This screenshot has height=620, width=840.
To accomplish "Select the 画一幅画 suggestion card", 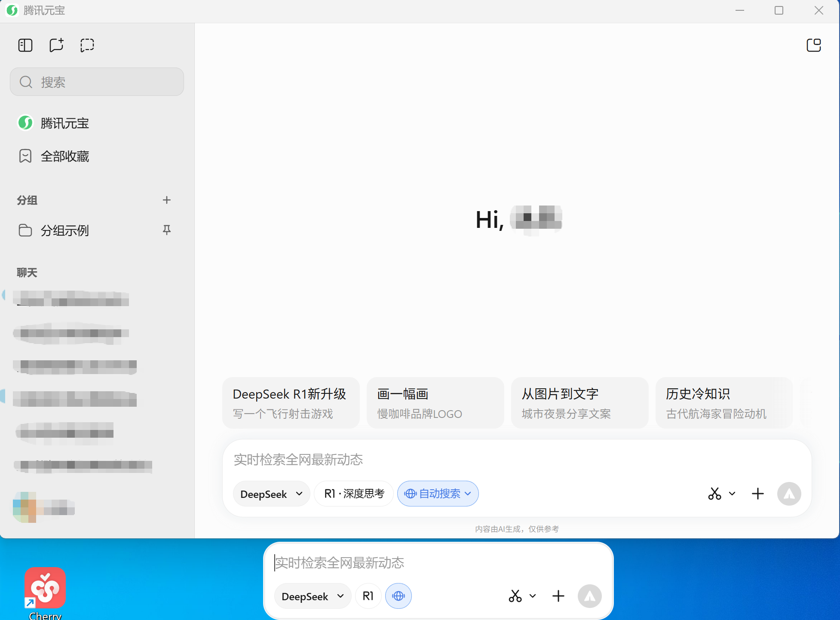I will pos(435,403).
